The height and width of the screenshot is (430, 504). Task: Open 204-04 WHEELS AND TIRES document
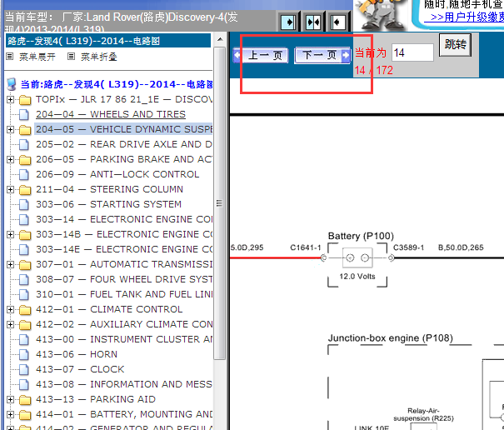(x=111, y=114)
